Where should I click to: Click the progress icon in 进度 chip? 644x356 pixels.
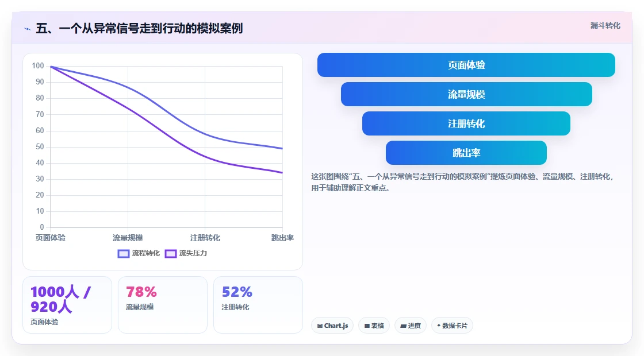(x=403, y=326)
